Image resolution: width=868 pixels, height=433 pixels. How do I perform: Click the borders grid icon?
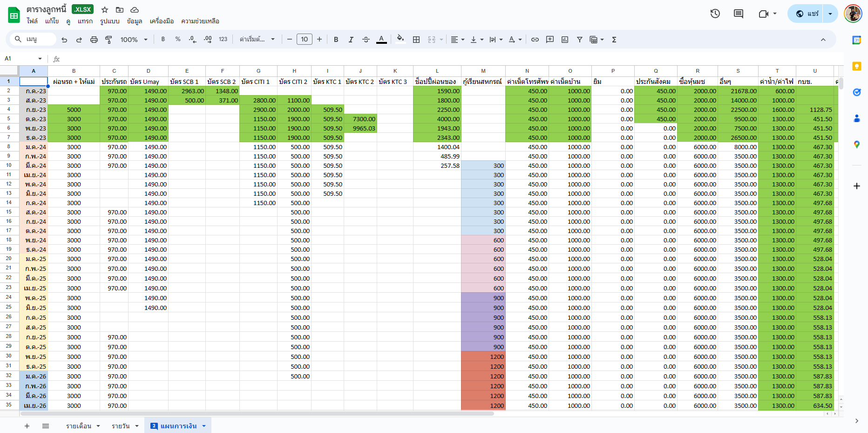(416, 40)
